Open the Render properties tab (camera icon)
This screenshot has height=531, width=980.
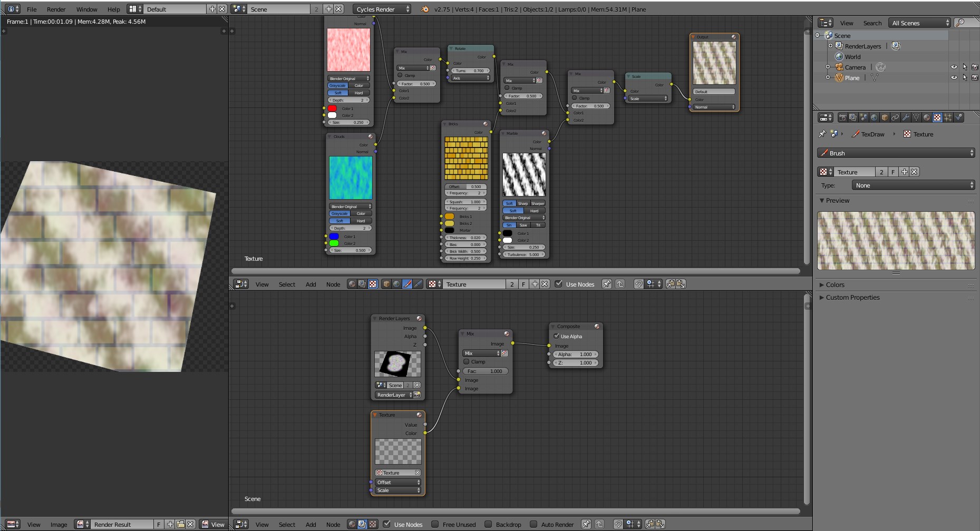843,117
